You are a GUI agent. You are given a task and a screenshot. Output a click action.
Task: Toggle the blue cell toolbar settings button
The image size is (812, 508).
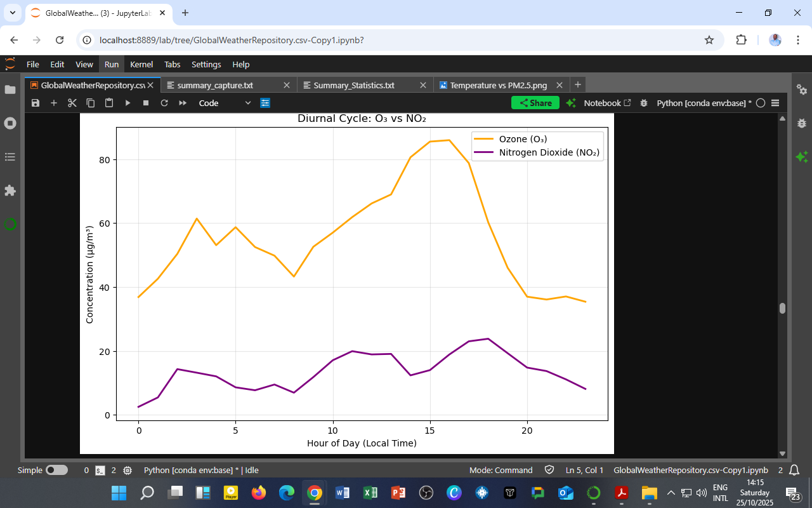265,103
